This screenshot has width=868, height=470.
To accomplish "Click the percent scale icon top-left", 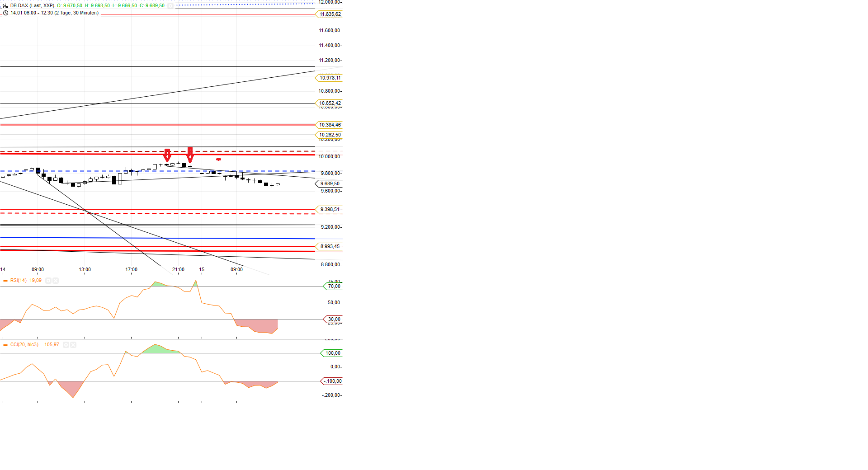I will click(4, 6).
